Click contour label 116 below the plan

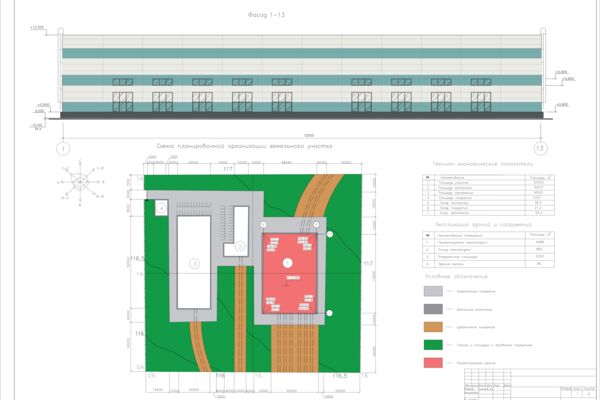(x=220, y=376)
